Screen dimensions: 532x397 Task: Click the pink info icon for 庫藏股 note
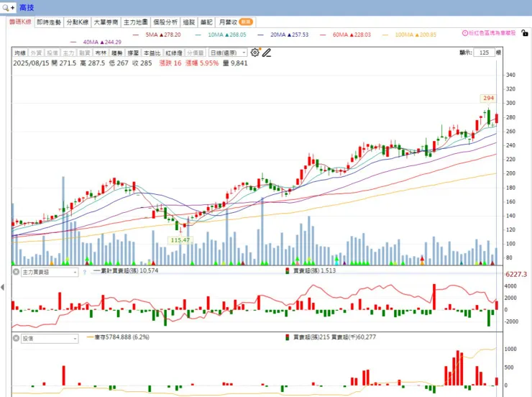[465, 33]
